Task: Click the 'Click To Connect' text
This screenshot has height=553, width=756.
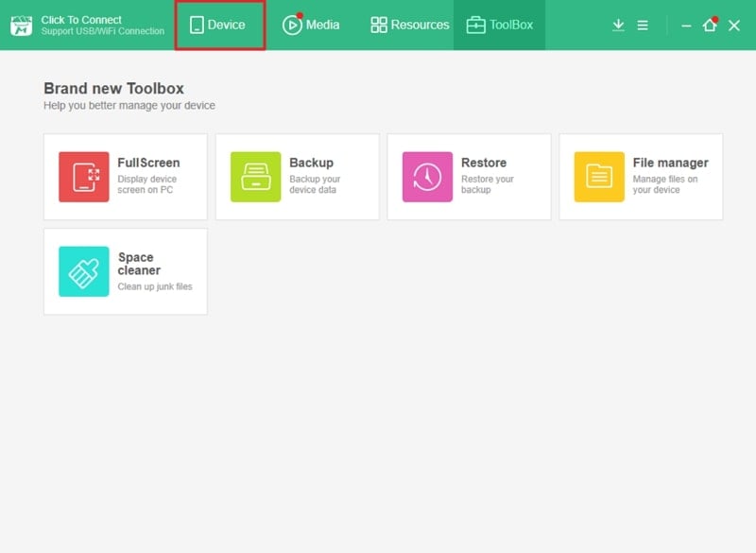Action: pyautogui.click(x=81, y=20)
